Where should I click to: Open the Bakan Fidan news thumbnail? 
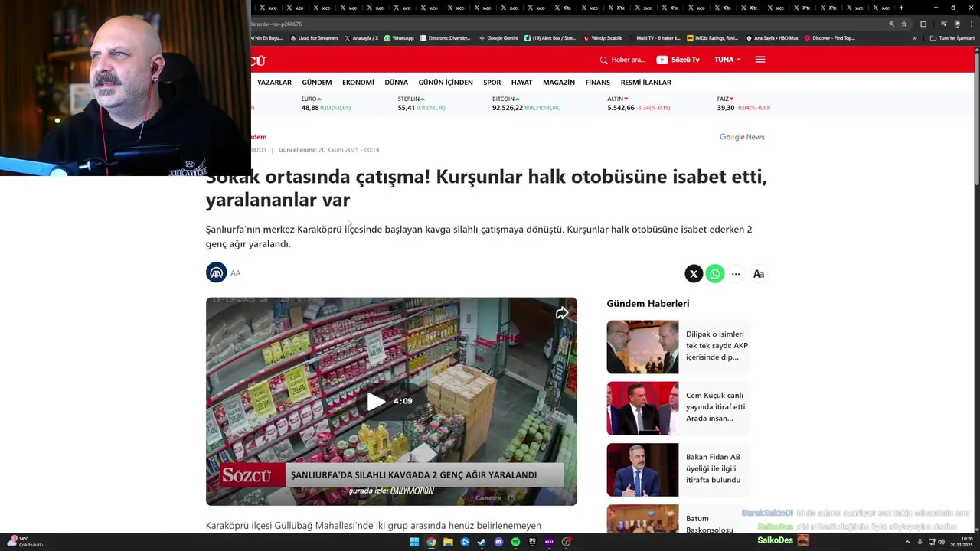coord(642,470)
